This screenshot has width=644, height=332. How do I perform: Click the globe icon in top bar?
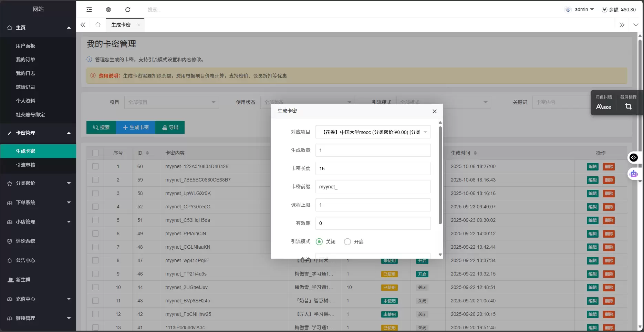(108, 10)
